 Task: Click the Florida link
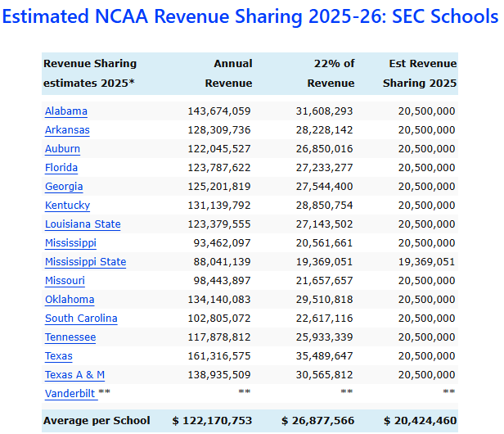tap(61, 168)
